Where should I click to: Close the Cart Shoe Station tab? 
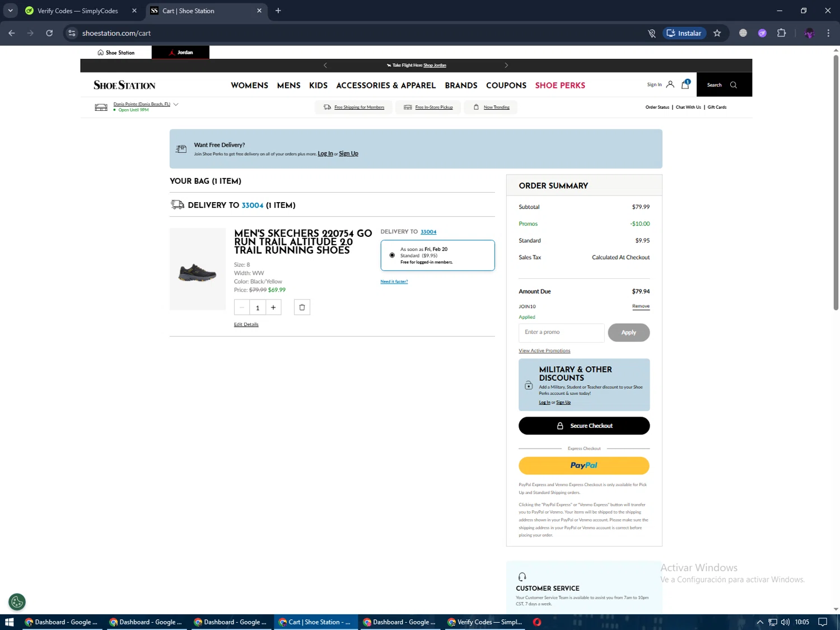click(259, 11)
